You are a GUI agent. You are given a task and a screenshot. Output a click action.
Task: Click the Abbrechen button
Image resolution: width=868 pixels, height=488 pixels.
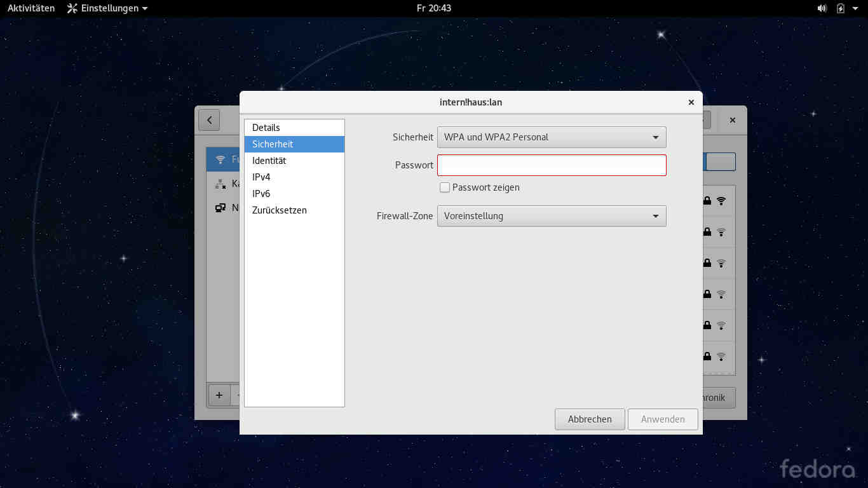point(590,419)
